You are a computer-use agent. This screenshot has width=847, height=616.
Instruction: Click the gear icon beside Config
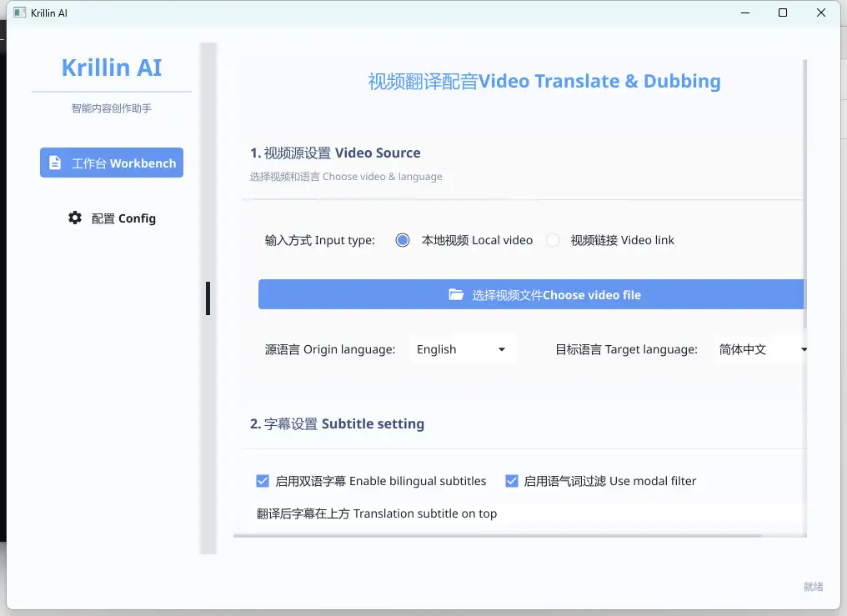pos(75,218)
